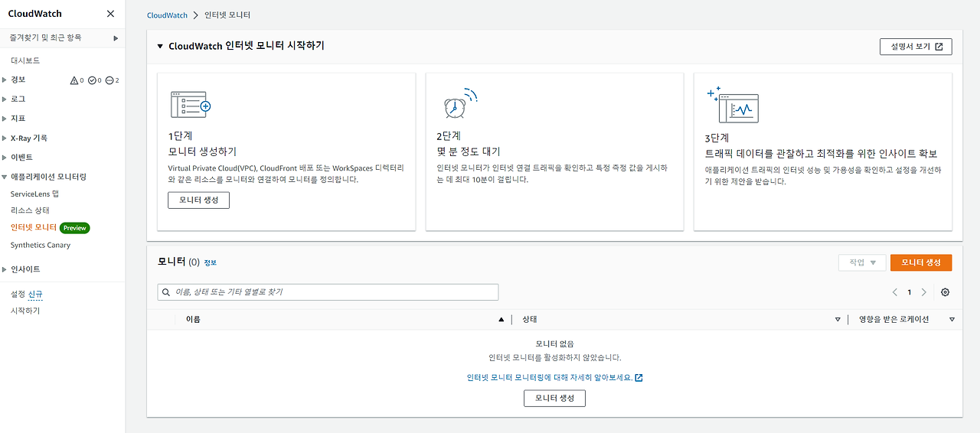This screenshot has width=980, height=433.
Task: Click the 몇 분 정도 대기 step heading
Action: tap(469, 151)
